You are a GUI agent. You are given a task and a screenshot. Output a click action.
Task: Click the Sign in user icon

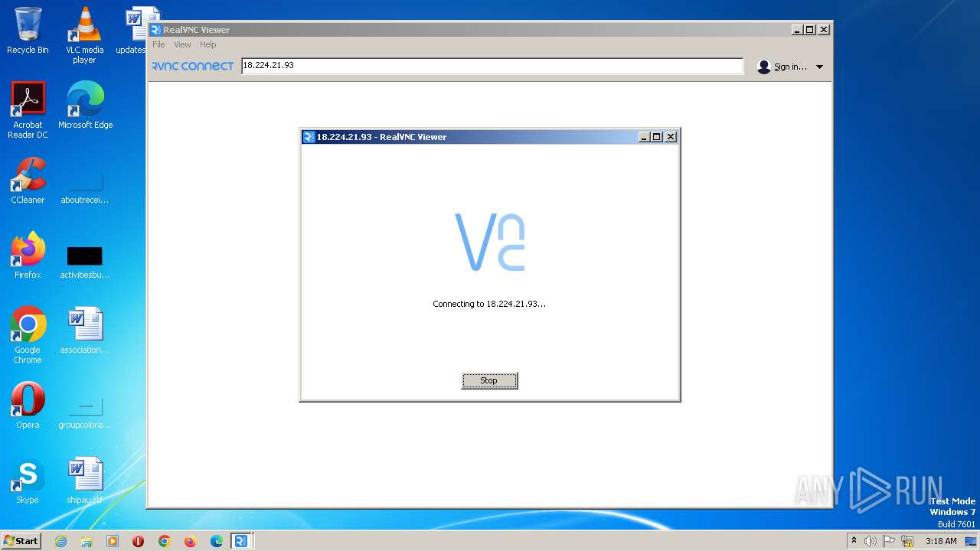(x=763, y=67)
